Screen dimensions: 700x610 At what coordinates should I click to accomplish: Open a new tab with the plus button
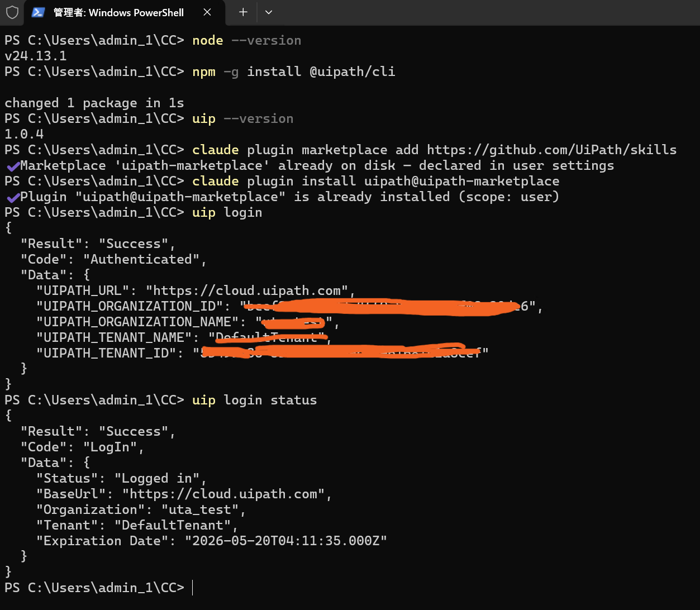point(243,12)
